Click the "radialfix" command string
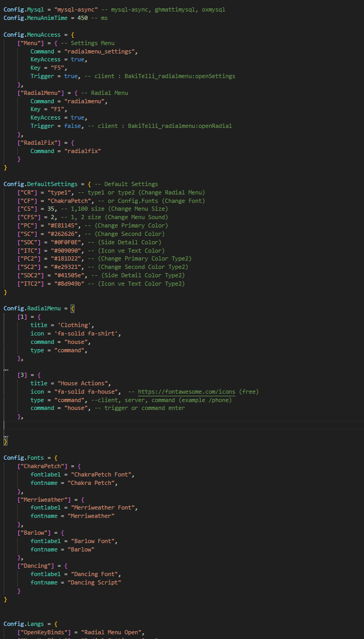Screen dimensions: 364x639 tap(82, 151)
